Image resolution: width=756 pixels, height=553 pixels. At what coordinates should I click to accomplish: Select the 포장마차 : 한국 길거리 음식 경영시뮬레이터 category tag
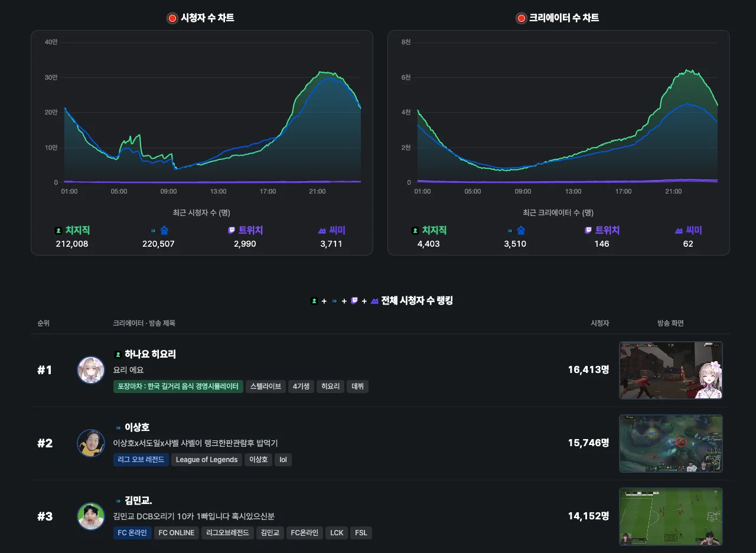click(178, 387)
